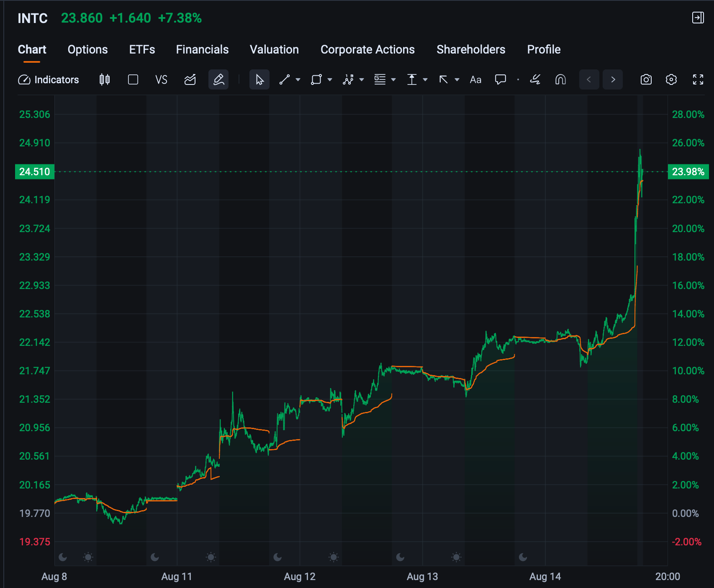
Task: Expand the arrow tools dropdown arrow
Action: (457, 79)
